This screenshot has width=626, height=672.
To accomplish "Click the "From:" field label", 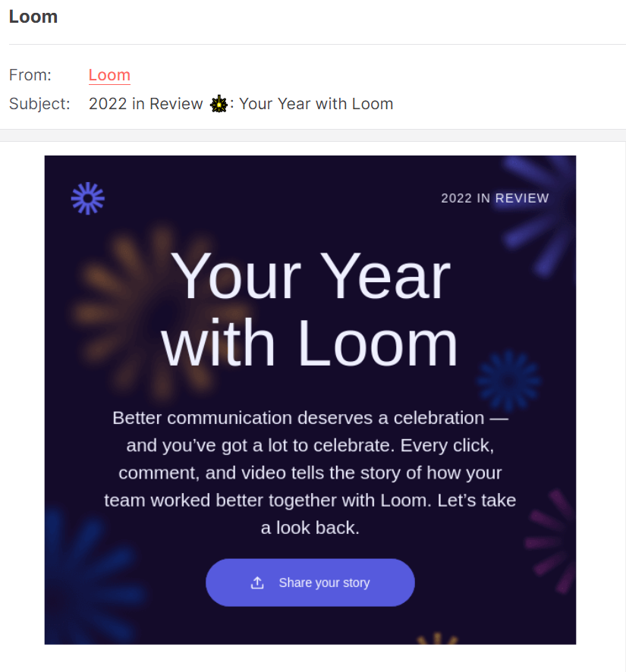I will coord(30,75).
